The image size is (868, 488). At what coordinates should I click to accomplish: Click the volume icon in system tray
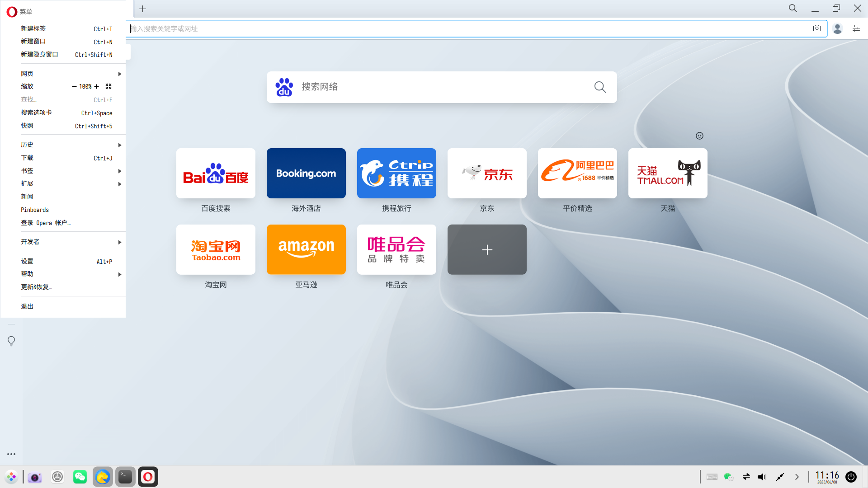point(763,477)
